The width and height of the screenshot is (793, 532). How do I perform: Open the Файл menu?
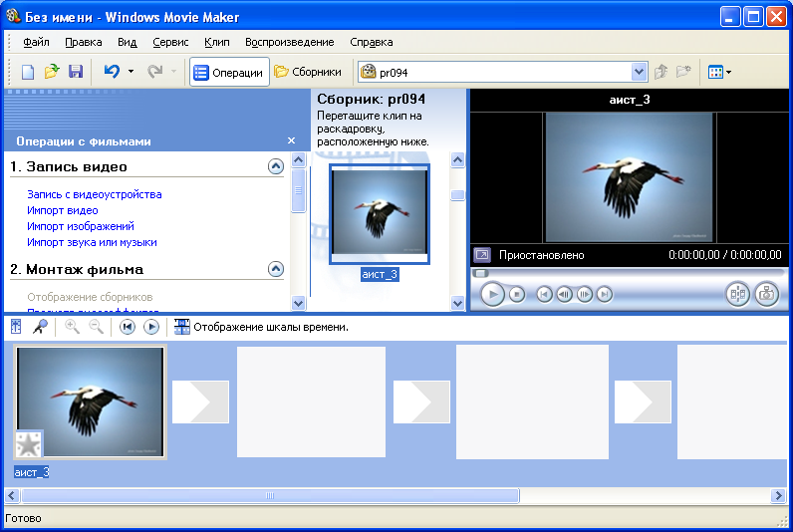point(37,42)
